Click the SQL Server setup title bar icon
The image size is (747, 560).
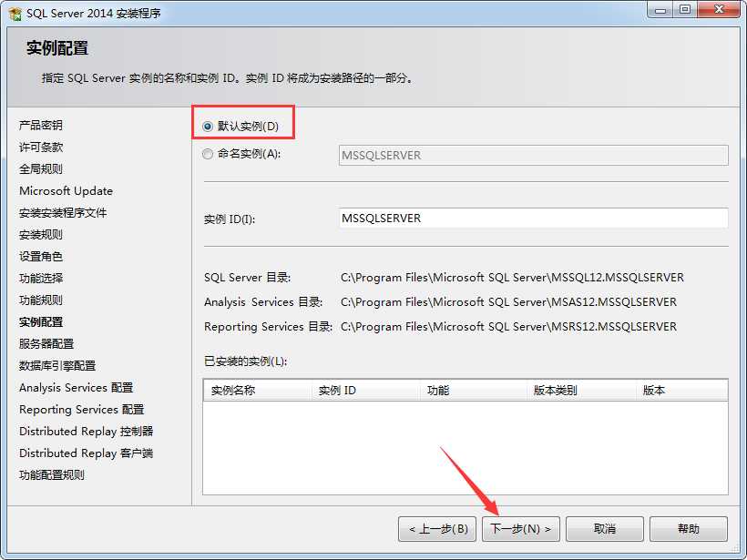[15, 14]
